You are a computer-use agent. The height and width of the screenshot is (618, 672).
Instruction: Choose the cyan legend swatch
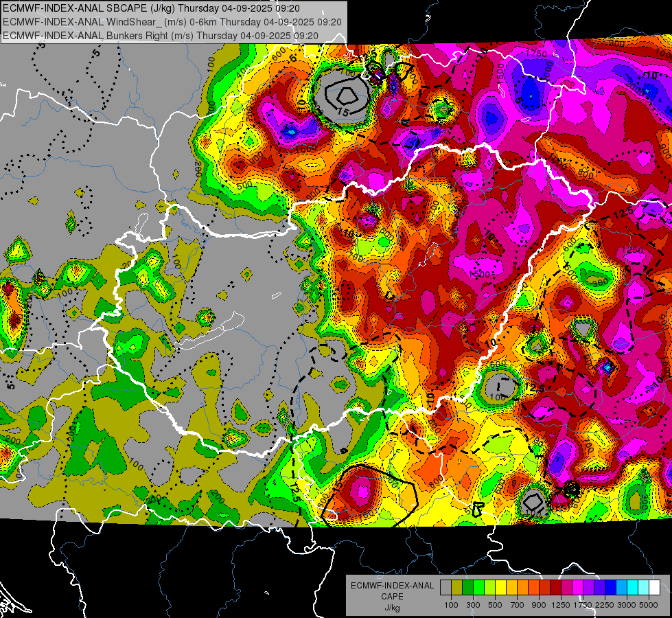[633, 588]
